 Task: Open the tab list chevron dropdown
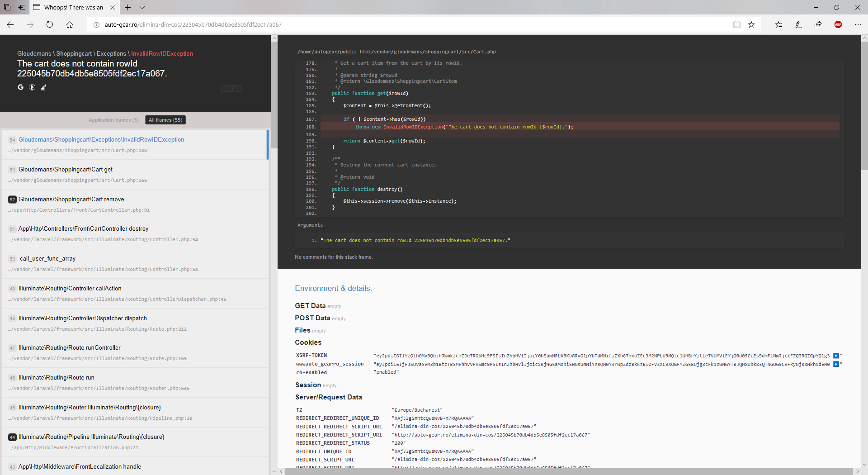pyautogui.click(x=142, y=7)
